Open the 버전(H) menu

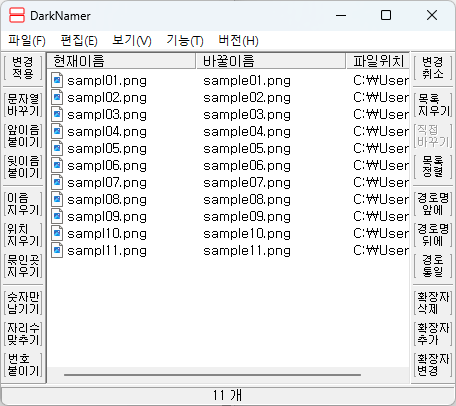click(238, 41)
